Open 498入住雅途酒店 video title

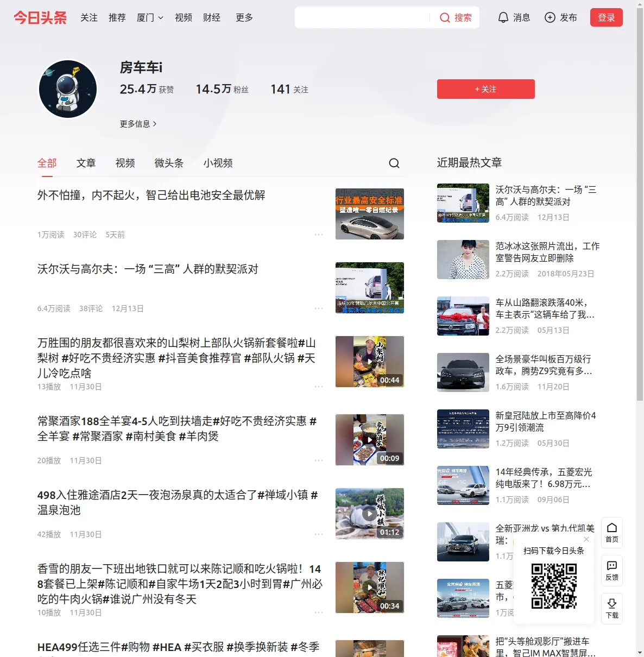point(178,502)
